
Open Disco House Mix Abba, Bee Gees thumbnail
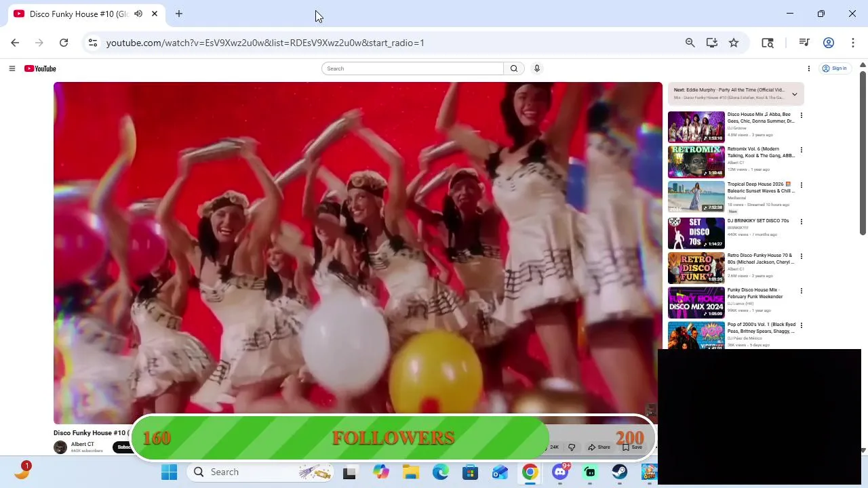point(696,127)
